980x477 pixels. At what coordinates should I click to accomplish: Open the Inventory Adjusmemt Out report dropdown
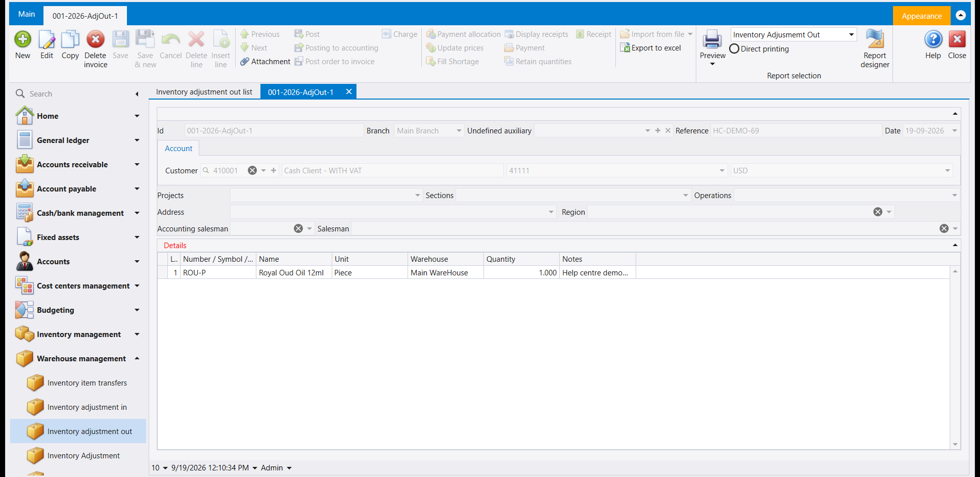tap(852, 35)
